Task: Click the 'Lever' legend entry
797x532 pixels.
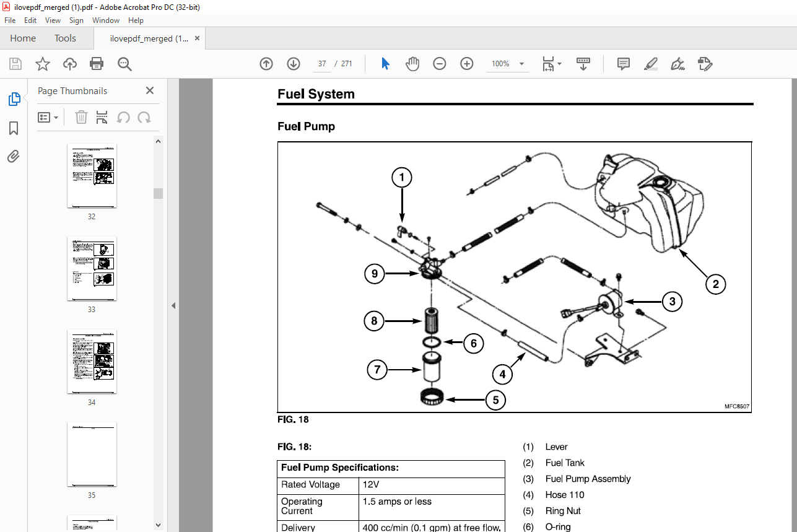Action: pyautogui.click(x=556, y=447)
